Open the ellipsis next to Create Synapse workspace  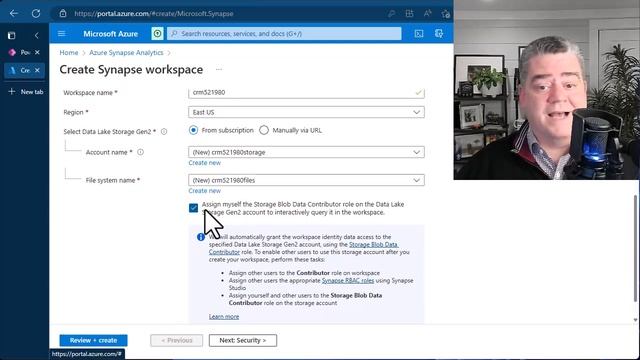click(x=219, y=69)
